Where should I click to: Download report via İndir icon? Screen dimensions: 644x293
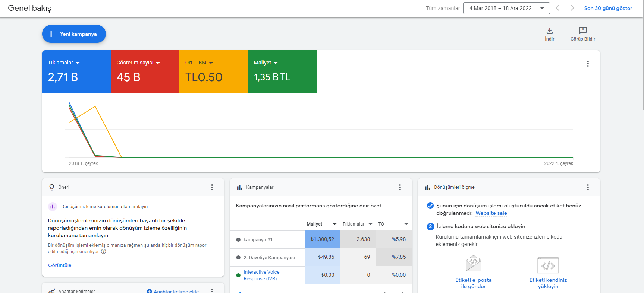coord(549,34)
